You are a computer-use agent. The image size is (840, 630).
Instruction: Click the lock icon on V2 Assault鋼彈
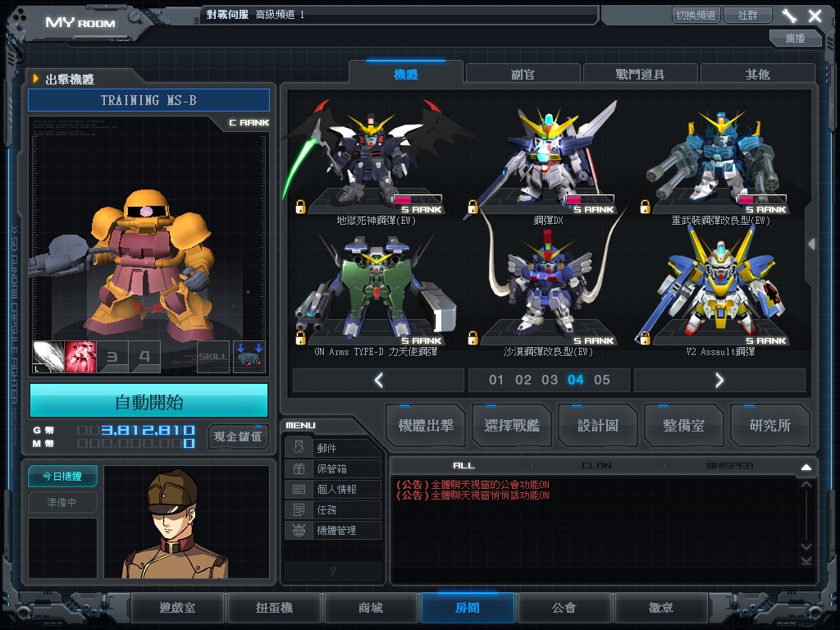(x=645, y=338)
